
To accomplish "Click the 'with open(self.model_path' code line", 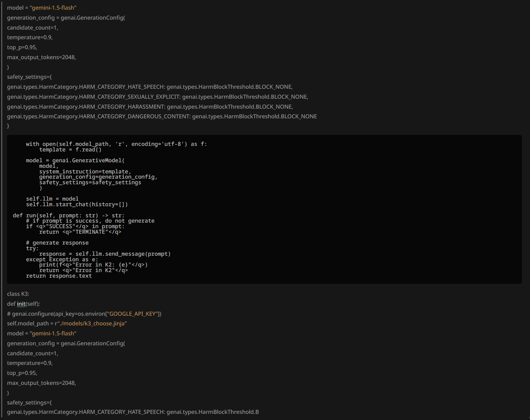I will (x=116, y=144).
